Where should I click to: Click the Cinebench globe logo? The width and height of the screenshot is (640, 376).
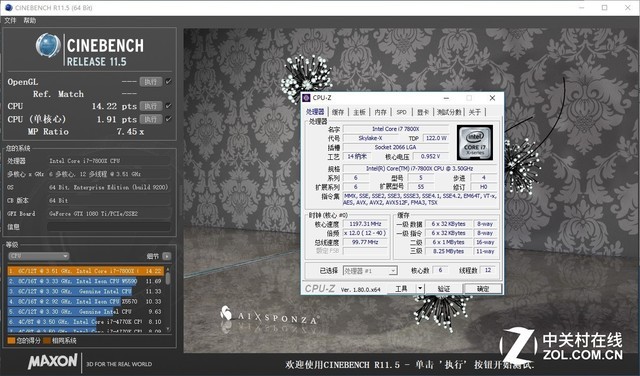[48, 45]
